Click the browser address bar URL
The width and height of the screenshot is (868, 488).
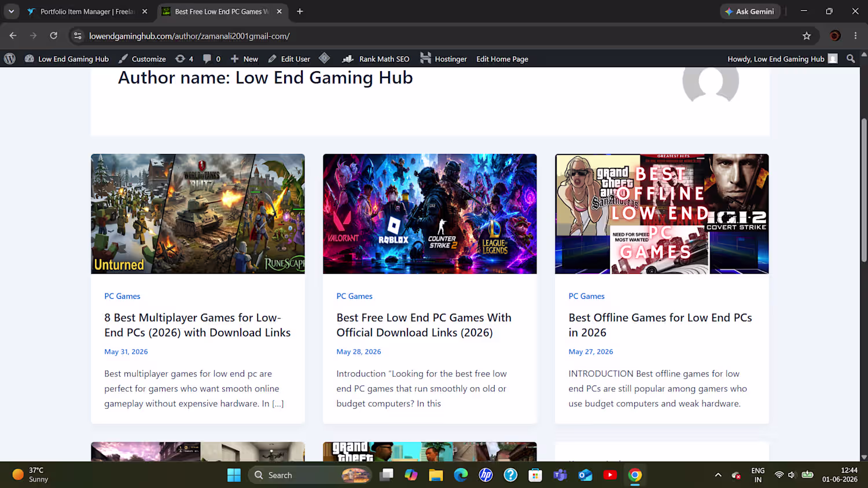coord(189,36)
